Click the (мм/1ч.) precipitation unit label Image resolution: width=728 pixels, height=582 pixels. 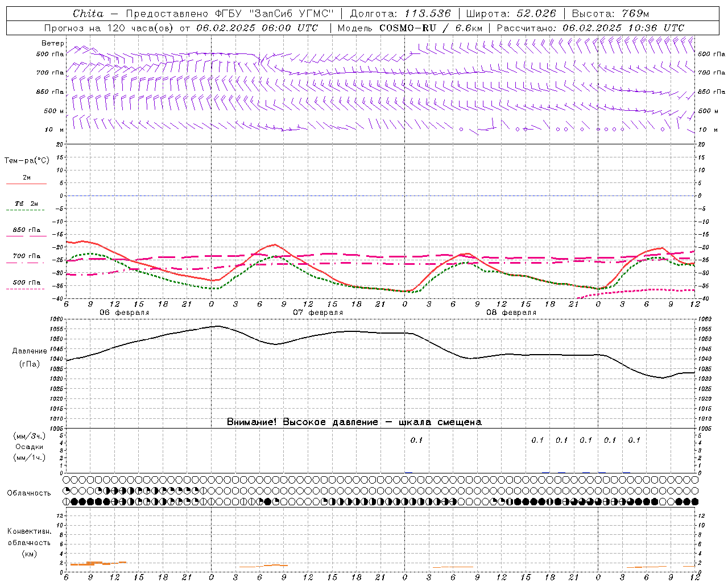30,458
